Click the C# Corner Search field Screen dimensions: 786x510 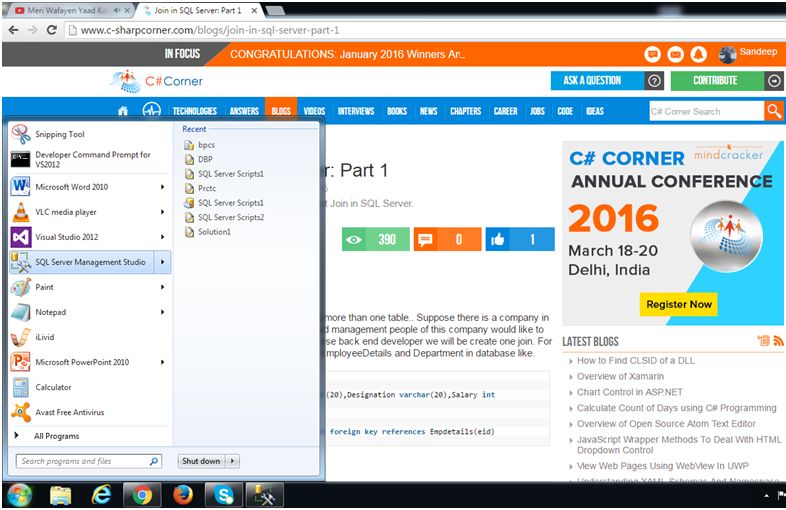[x=706, y=111]
